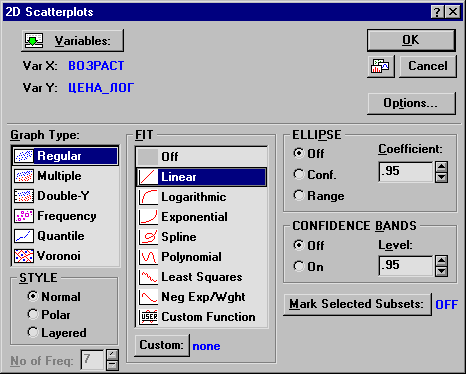Select the Double-Y graph icon
This screenshot has width=466, height=374.
(24, 196)
